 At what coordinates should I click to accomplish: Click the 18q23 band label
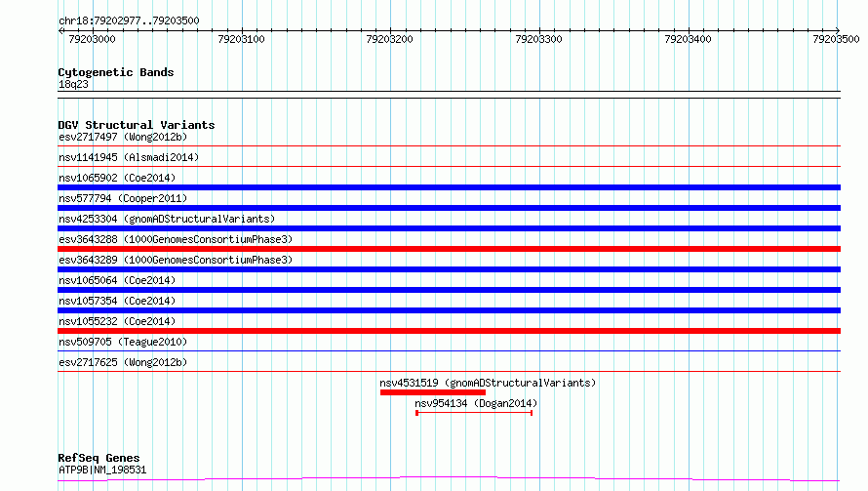pos(73,84)
